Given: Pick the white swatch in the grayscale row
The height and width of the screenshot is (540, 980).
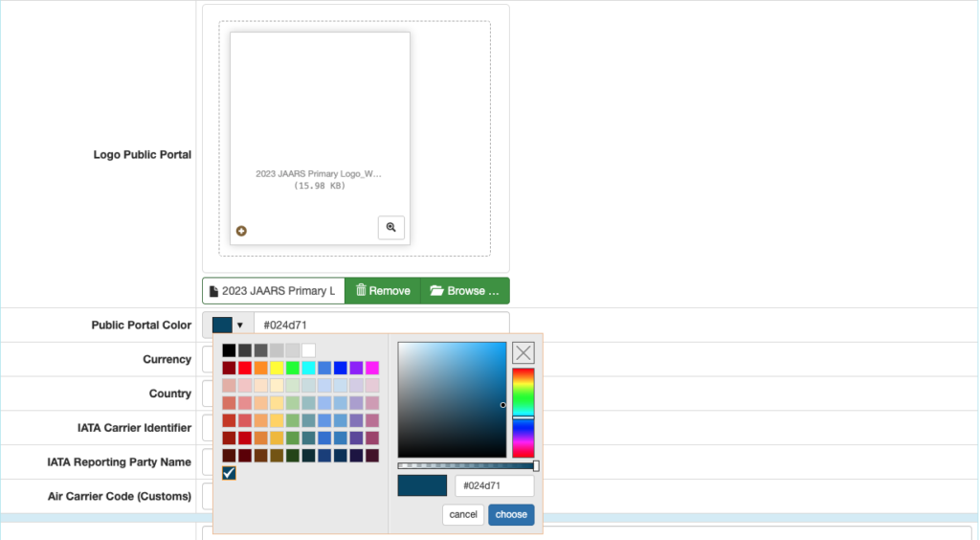Looking at the screenshot, I should pos(308,350).
